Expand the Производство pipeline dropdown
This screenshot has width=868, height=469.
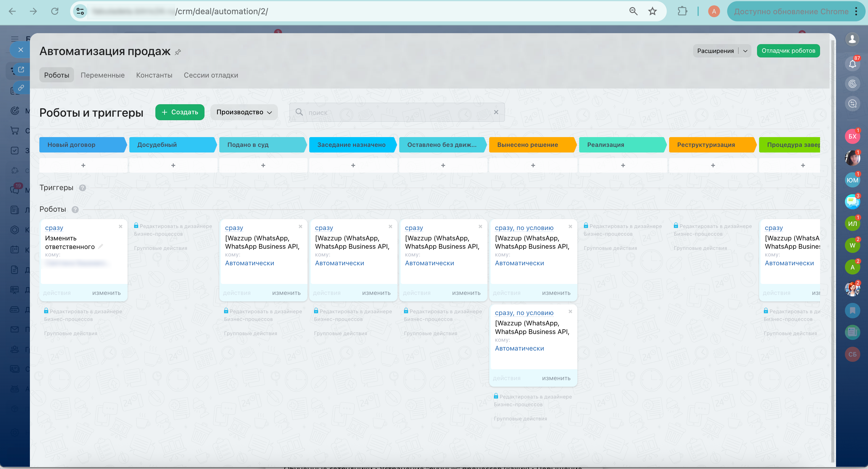click(x=244, y=112)
